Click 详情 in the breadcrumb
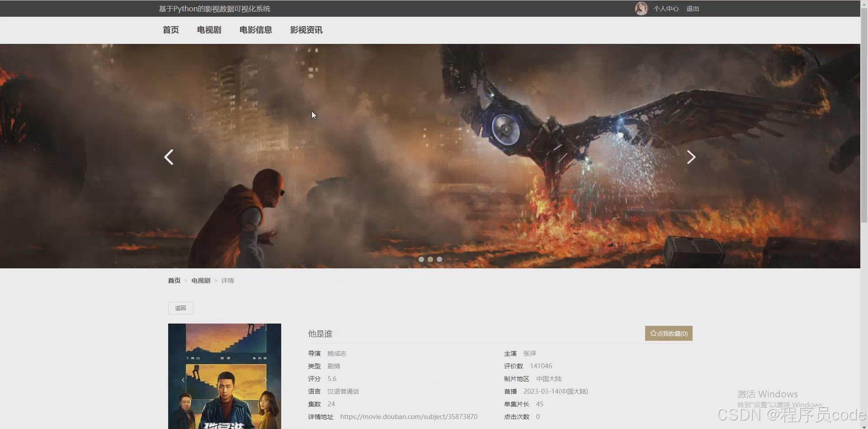 tap(227, 281)
